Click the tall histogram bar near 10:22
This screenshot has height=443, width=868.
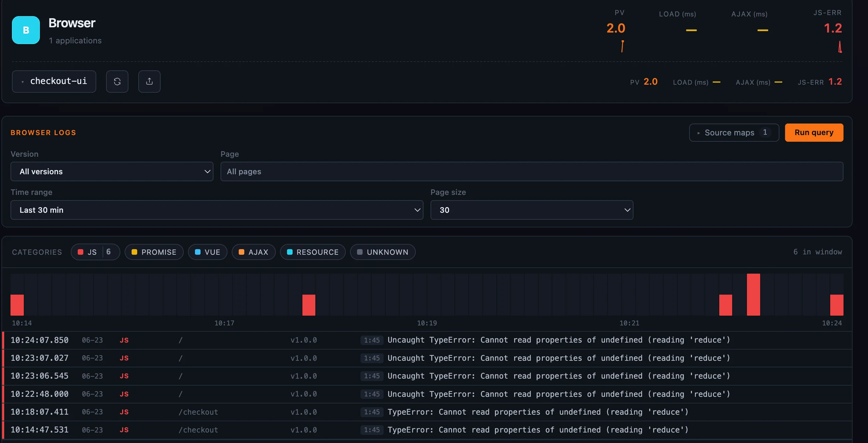753,295
